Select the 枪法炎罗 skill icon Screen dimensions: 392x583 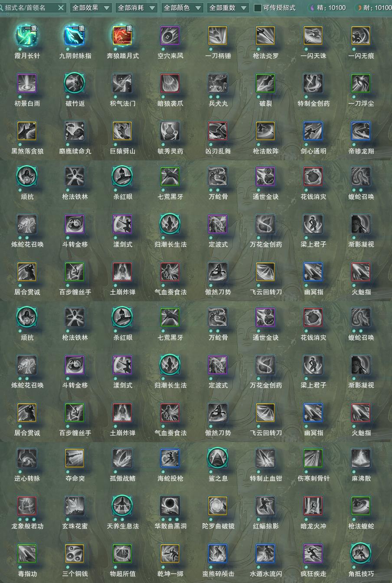(266, 36)
